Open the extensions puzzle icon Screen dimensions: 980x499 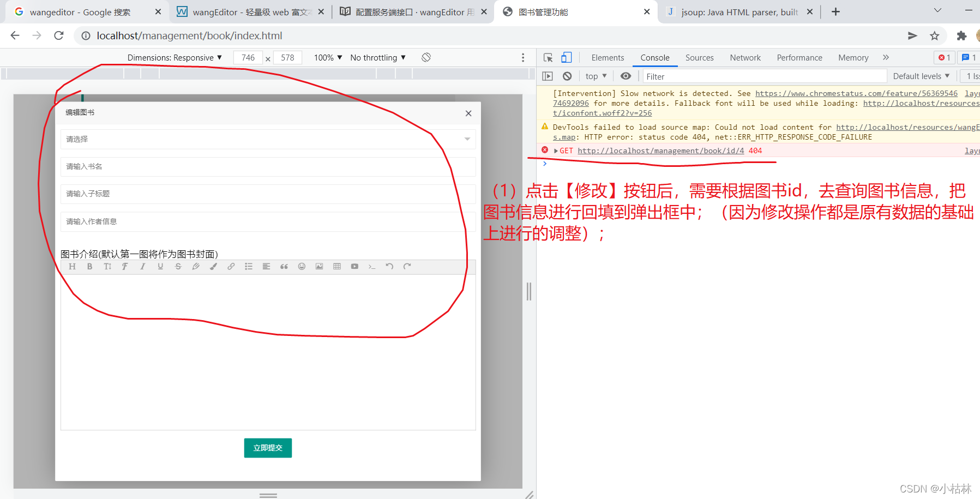point(961,36)
